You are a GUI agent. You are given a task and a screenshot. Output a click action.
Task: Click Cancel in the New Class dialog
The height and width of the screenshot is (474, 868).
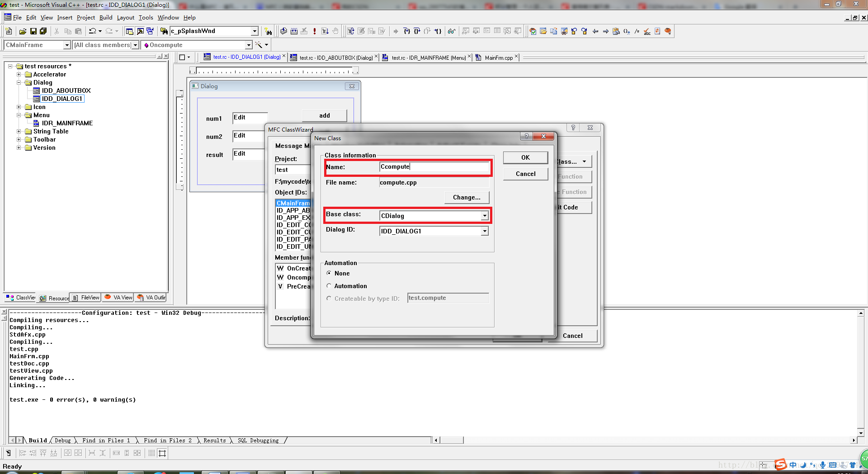click(525, 174)
